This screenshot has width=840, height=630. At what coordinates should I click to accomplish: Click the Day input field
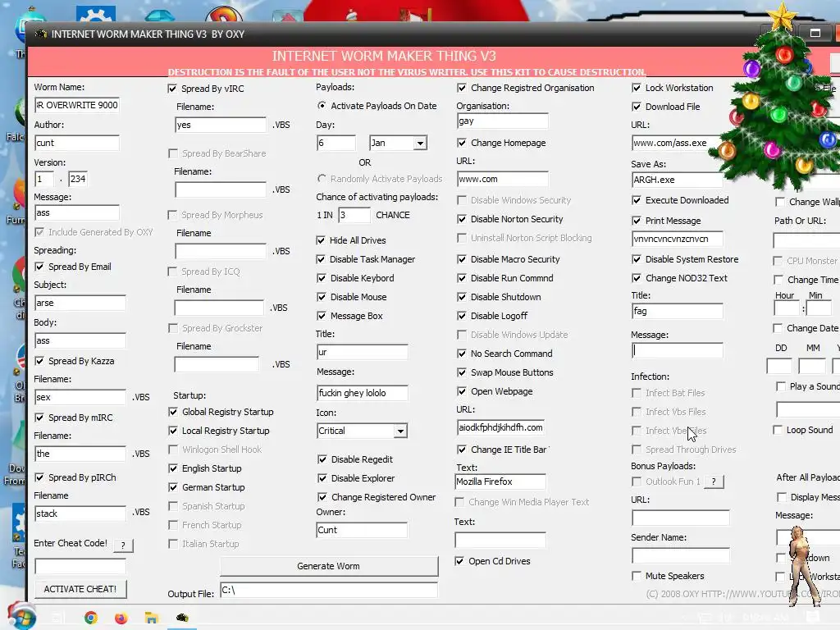pyautogui.click(x=336, y=143)
